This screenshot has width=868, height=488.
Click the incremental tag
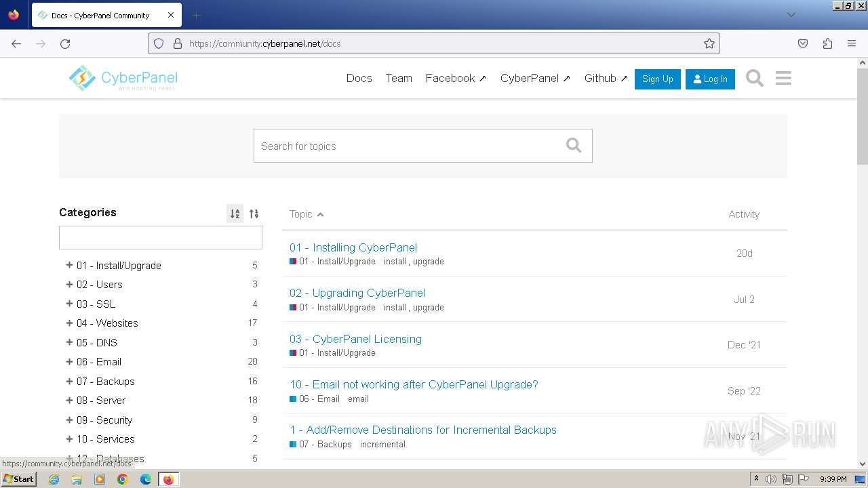382,444
